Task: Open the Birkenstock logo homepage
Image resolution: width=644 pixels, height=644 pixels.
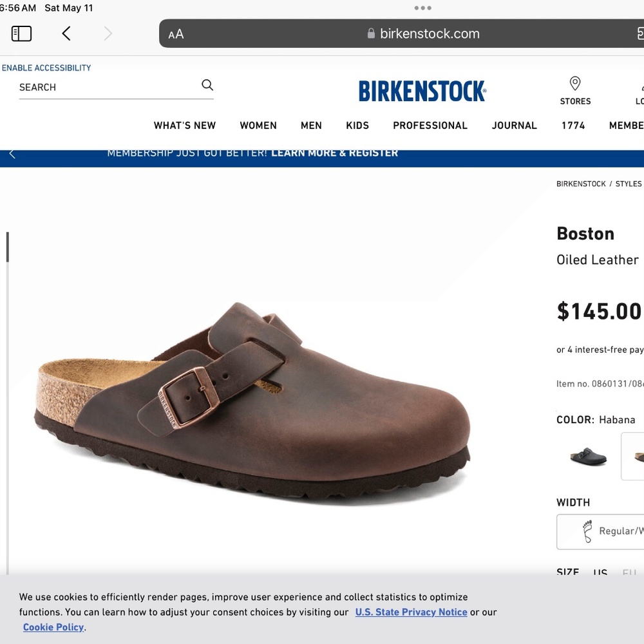Action: tap(422, 91)
